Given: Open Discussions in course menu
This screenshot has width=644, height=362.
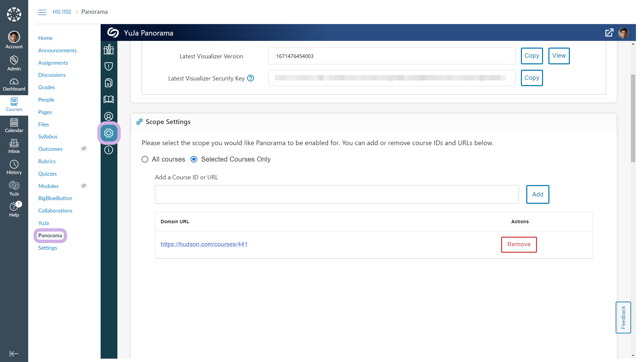Looking at the screenshot, I should 52,75.
